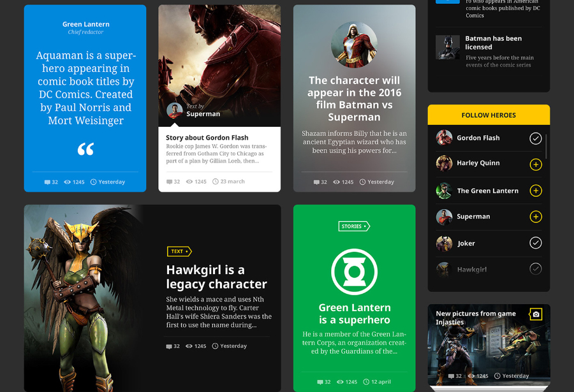This screenshot has height=392, width=574.
Task: Click the FOLLOW HEROES yellow header
Action: pyautogui.click(x=489, y=115)
